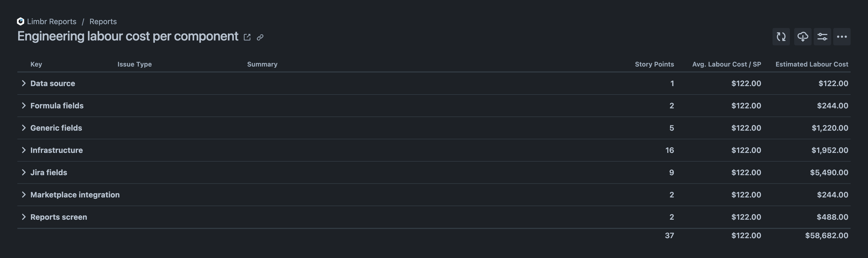Copy the report link using the chain icon
This screenshot has width=868, height=258.
pyautogui.click(x=260, y=37)
